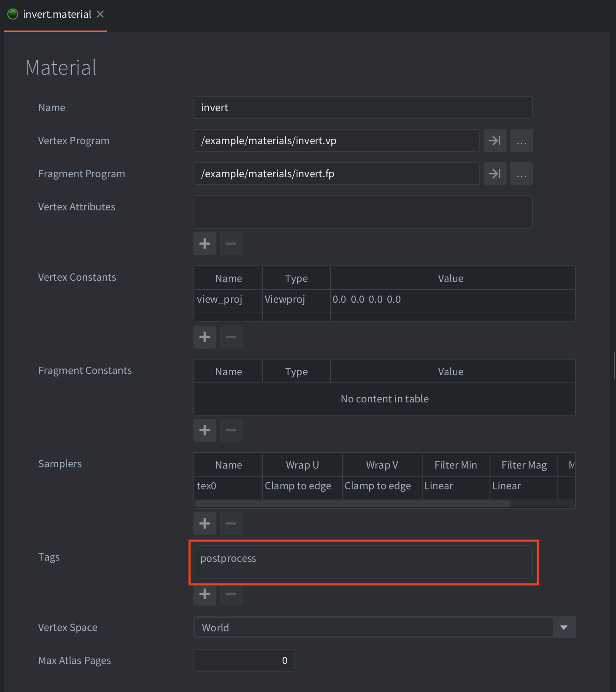The height and width of the screenshot is (692, 616).
Task: Expand the Vertex Space dropdown arrow
Action: click(x=564, y=627)
